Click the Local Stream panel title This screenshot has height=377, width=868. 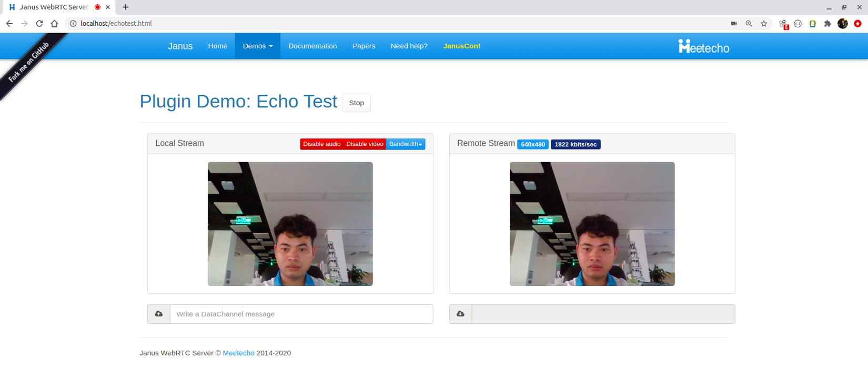click(x=180, y=143)
